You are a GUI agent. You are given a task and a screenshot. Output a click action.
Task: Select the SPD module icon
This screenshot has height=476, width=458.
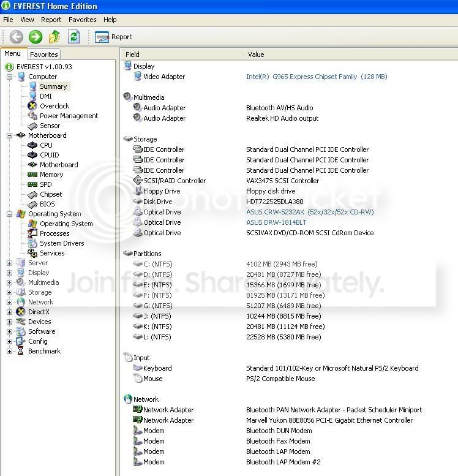pyautogui.click(x=32, y=184)
